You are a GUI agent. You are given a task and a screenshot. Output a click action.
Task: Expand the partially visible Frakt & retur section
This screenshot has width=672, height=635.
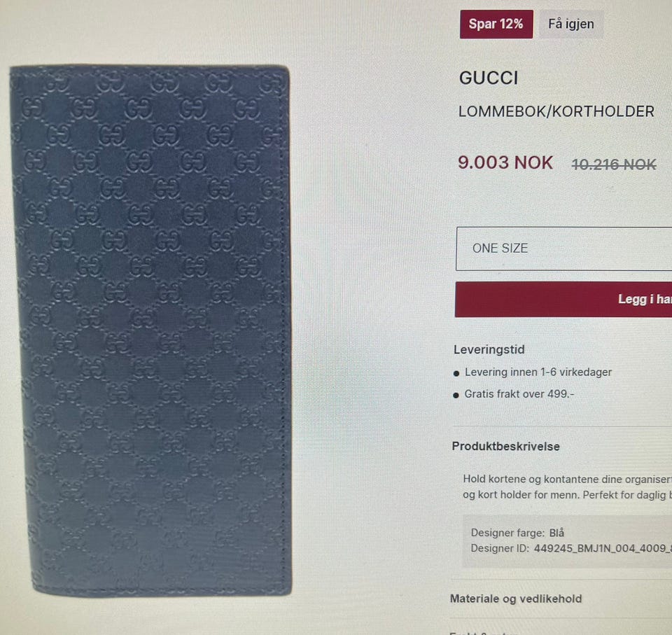[484, 633]
